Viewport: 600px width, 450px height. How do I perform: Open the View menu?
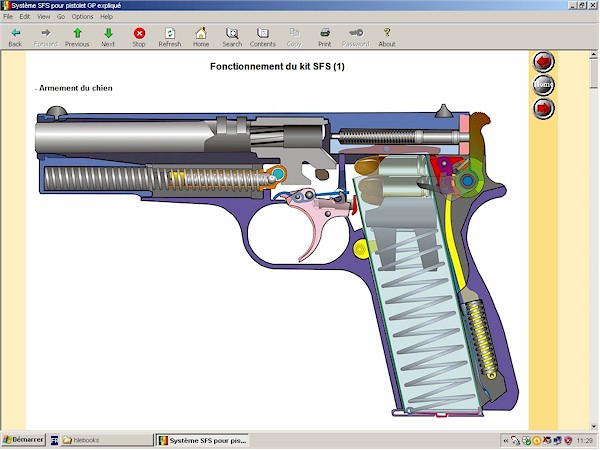[44, 16]
